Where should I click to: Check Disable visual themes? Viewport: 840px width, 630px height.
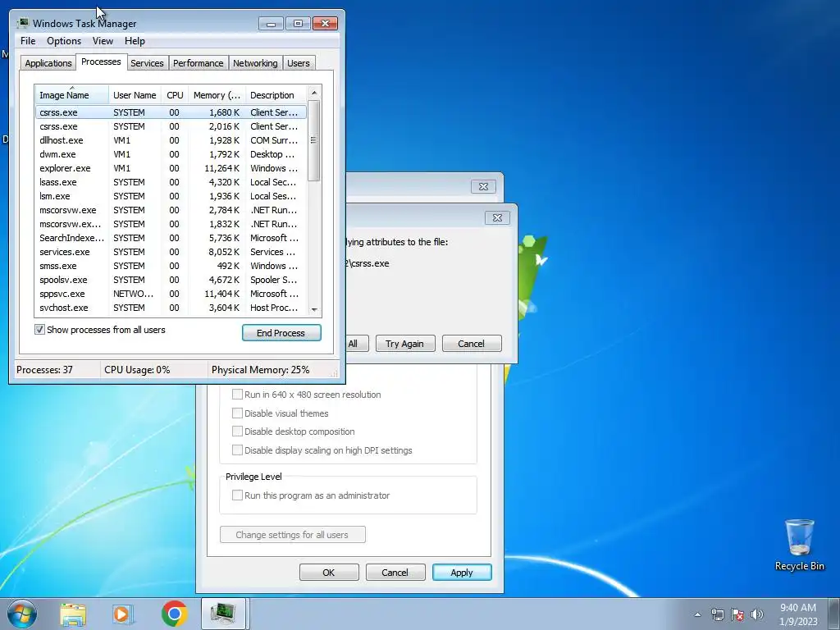point(237,413)
